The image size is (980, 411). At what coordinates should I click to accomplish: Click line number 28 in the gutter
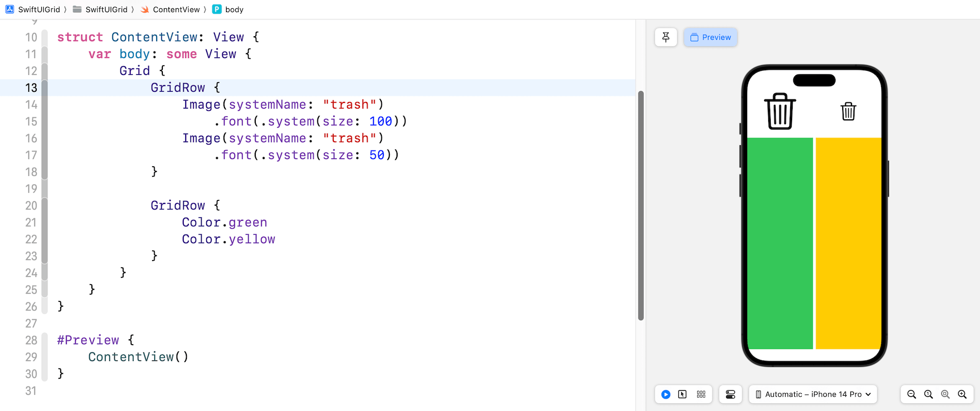[31, 340]
